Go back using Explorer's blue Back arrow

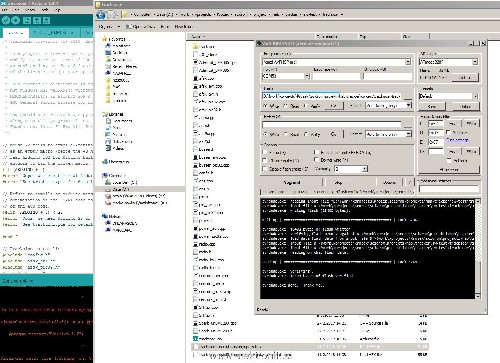click(101, 15)
